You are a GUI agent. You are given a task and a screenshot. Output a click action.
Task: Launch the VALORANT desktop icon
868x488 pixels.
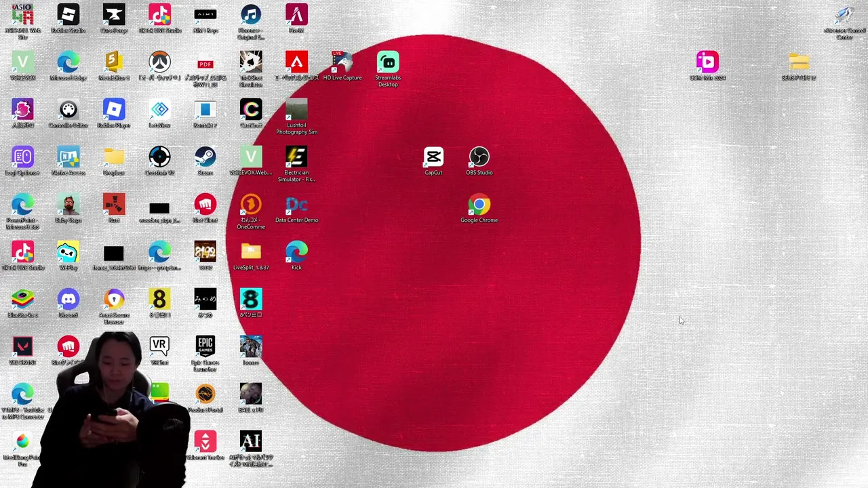22,347
